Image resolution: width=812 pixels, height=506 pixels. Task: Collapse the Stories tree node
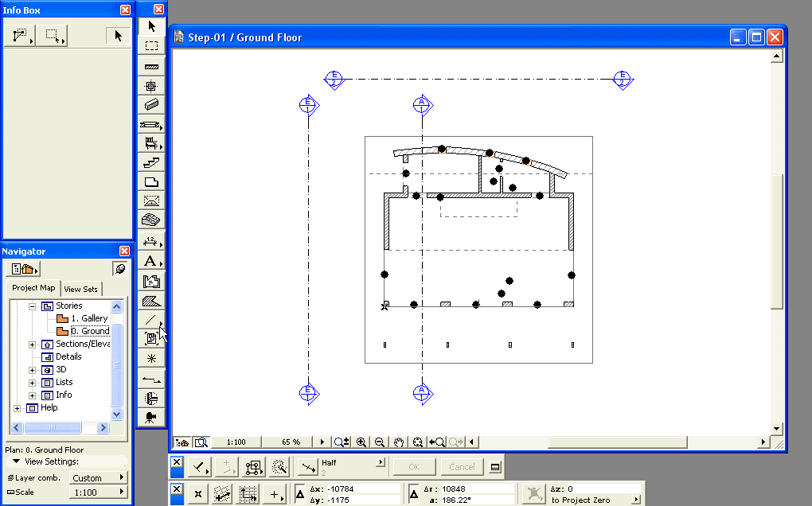[x=33, y=306]
